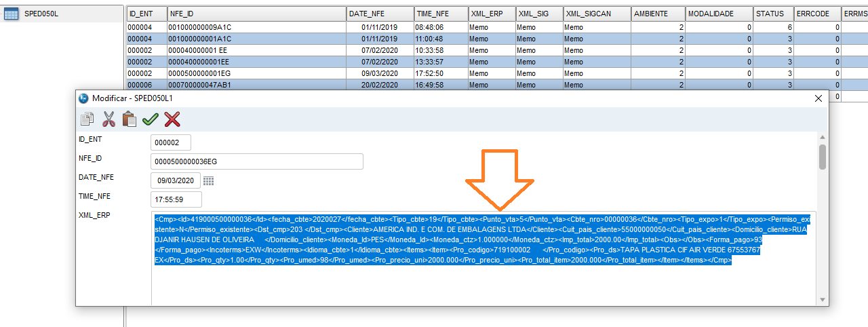Screen dimensions: 868x327
Task: Sort by the TIME_NFE column header
Action: tap(441, 14)
